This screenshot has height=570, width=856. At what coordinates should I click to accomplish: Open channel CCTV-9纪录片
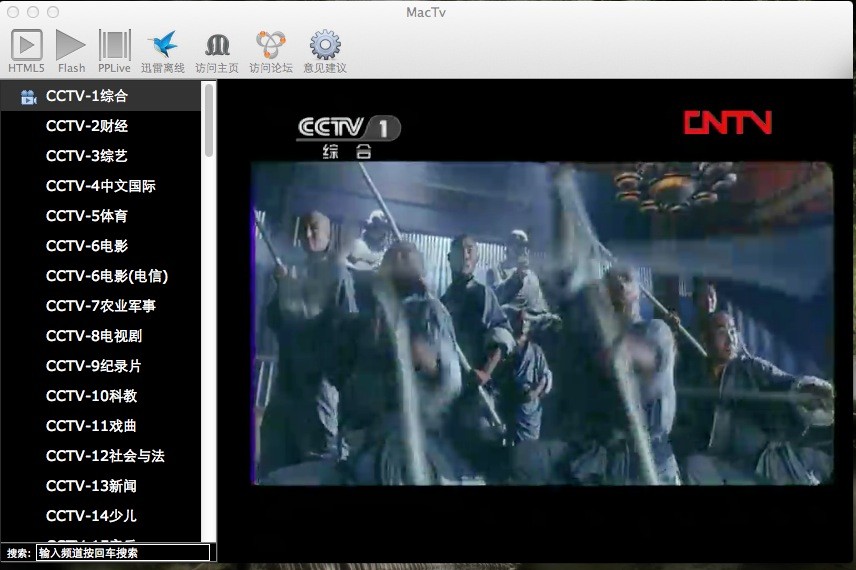(94, 366)
